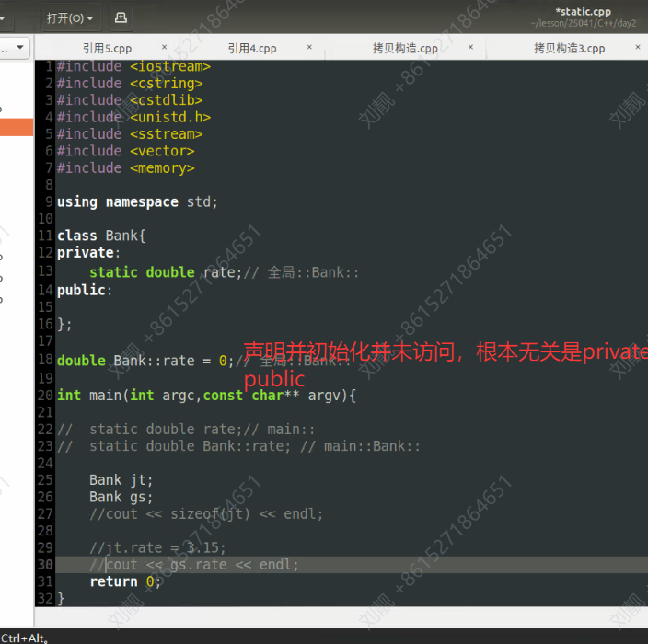Close the 引用4.cpp tab
Viewport: 648px width, 644px height.
pos(309,47)
